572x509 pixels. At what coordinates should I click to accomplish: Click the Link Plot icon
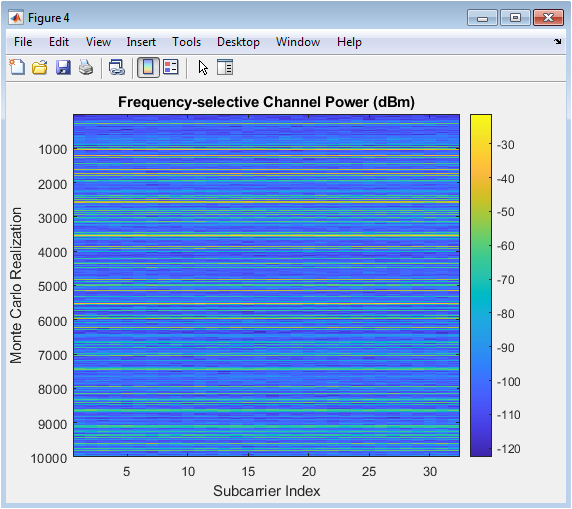click(117, 68)
